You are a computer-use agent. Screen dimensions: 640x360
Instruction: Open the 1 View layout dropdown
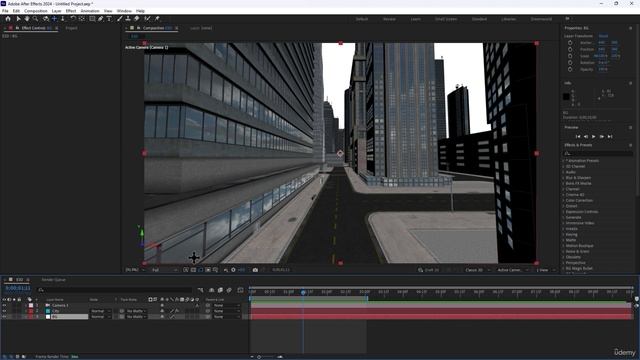tap(546, 270)
